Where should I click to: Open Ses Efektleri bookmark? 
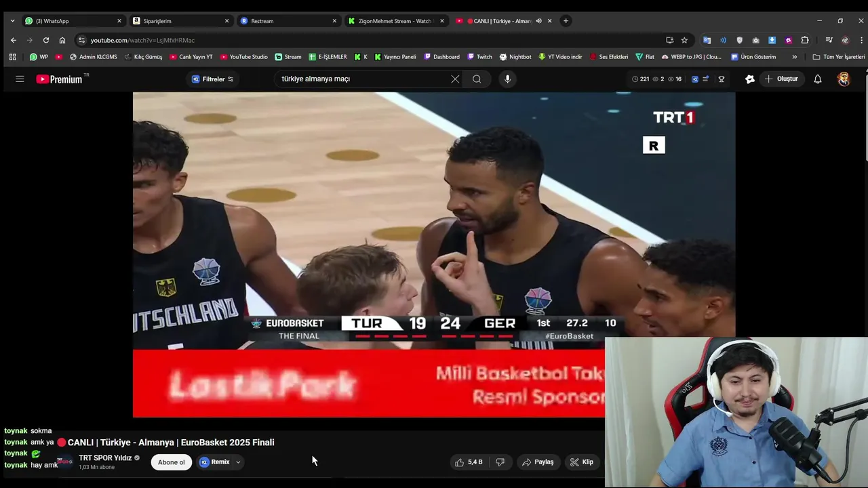[x=608, y=57]
